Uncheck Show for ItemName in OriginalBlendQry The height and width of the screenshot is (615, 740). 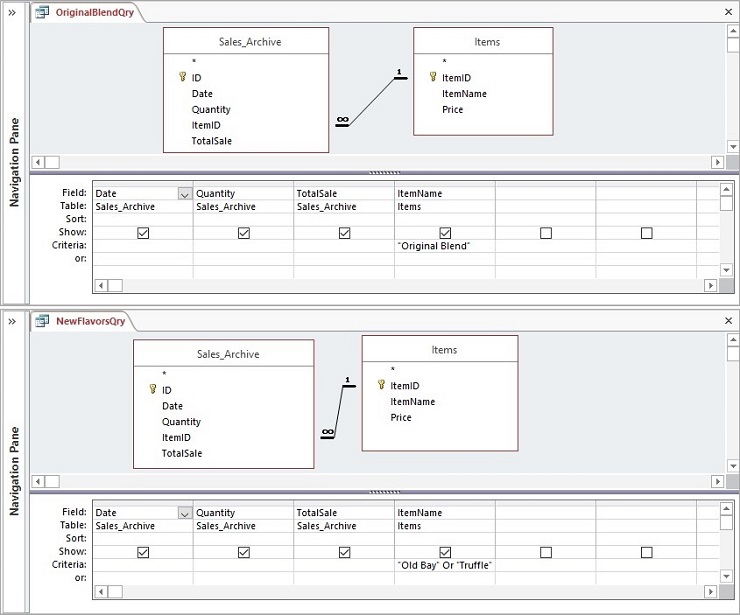tap(445, 233)
